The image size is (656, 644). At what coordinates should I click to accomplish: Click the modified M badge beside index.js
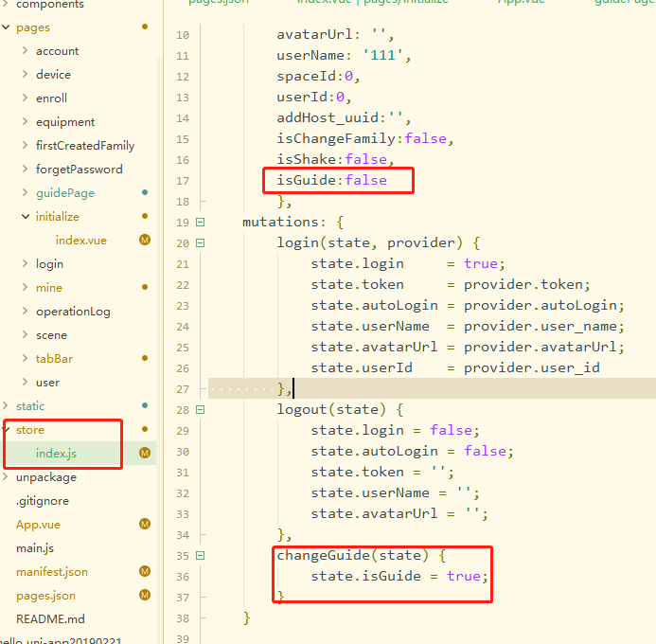click(145, 453)
